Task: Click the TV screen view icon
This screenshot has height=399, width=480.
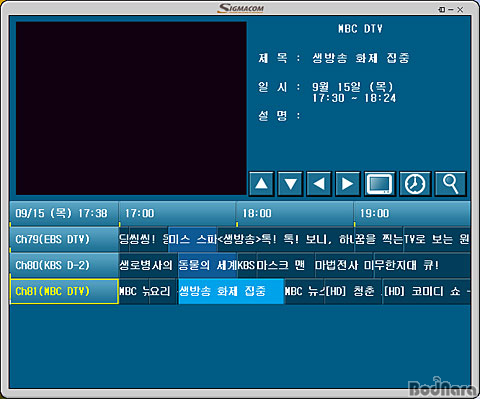Action: (380, 184)
